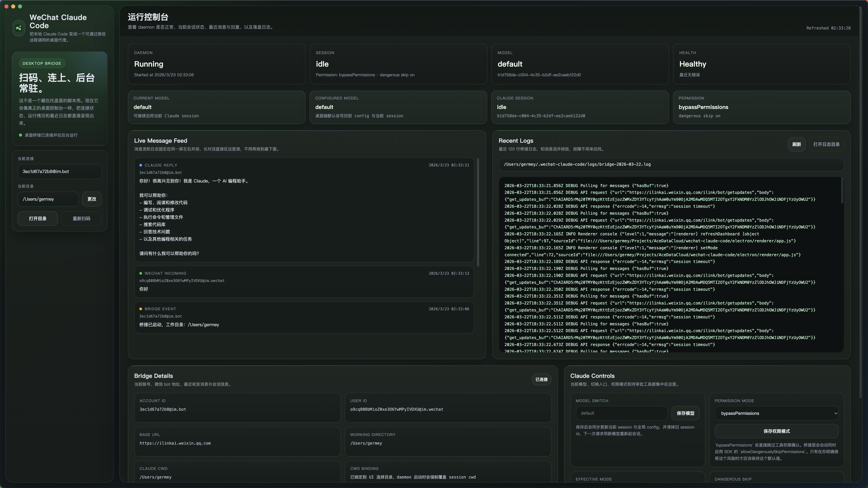Click the Model Switch default input field
The image size is (868, 488).
click(x=621, y=413)
